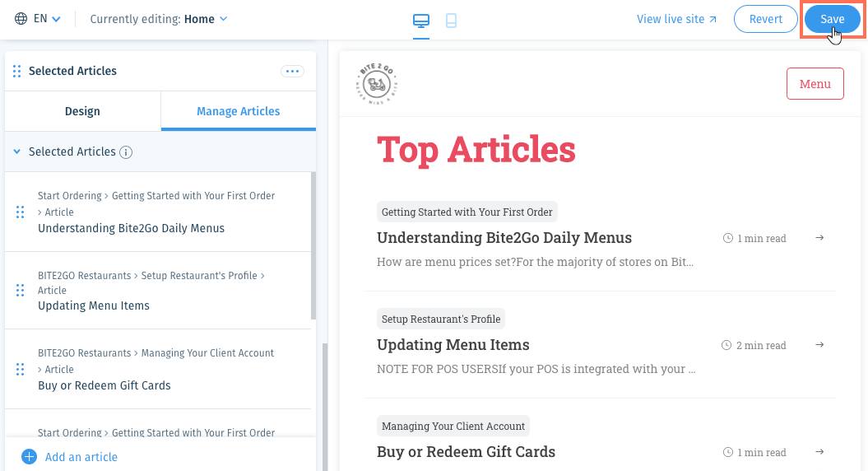Click the plus icon for adding article
Screen dimensions: 868x471
[30, 457]
